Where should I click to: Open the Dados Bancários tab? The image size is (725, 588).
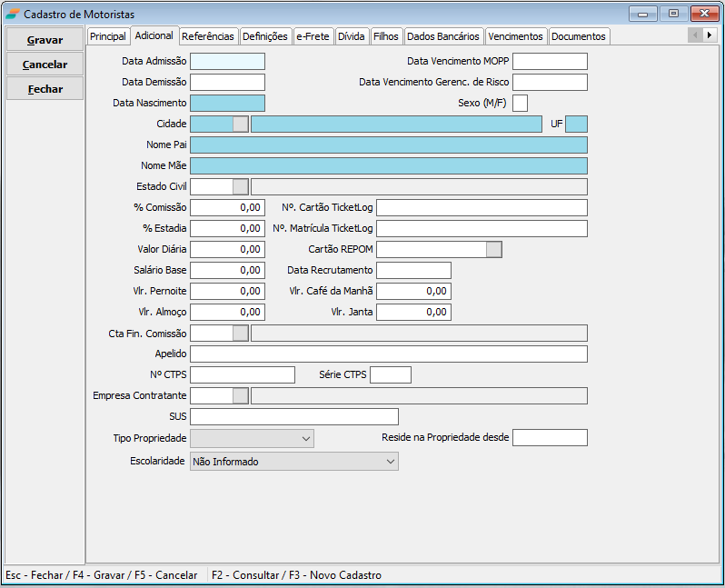442,36
